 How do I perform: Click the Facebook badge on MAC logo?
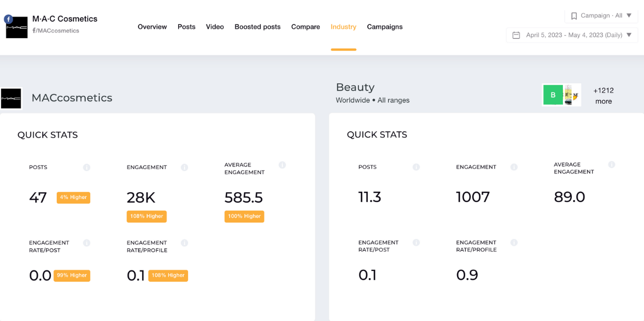point(8,19)
